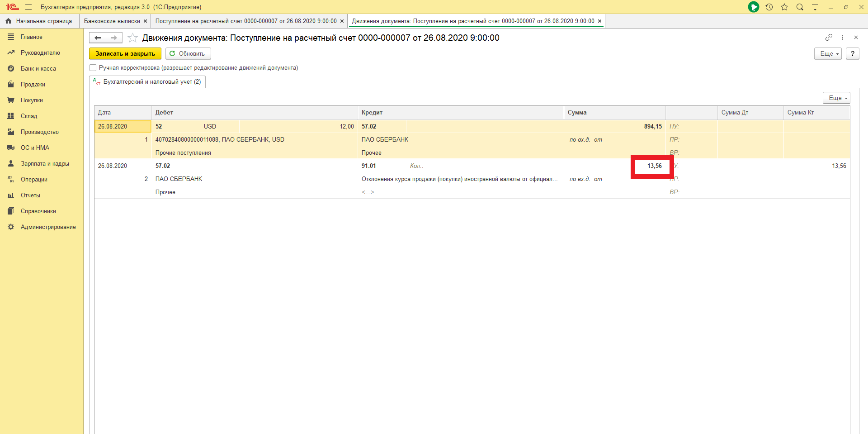Close the Движения документа tab
868x434 pixels.
[x=599, y=21]
